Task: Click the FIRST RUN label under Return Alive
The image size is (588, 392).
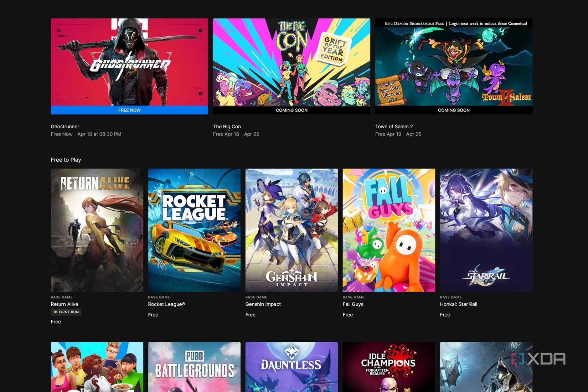Action: coord(69,312)
